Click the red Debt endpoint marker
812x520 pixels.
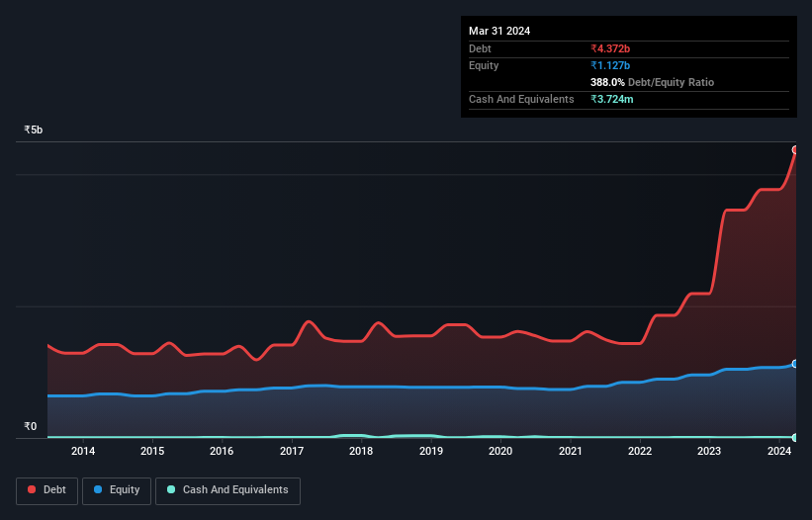[795, 150]
